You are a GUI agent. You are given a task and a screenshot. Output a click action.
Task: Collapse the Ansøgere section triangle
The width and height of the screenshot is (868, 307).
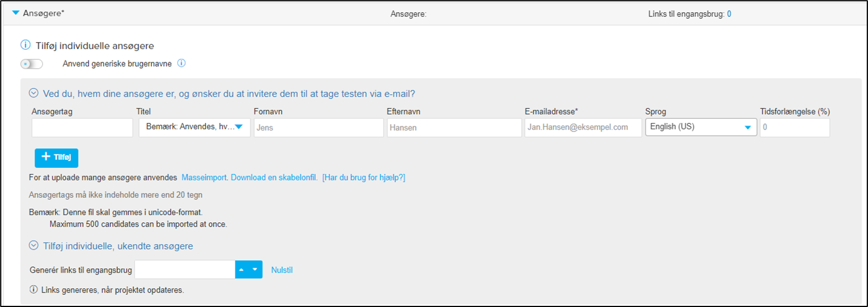coord(16,13)
